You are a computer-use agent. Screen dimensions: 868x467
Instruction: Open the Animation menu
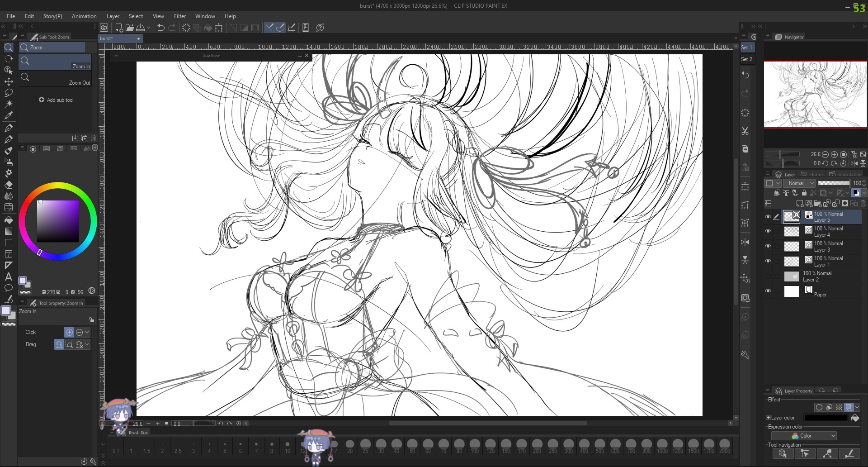(x=84, y=16)
